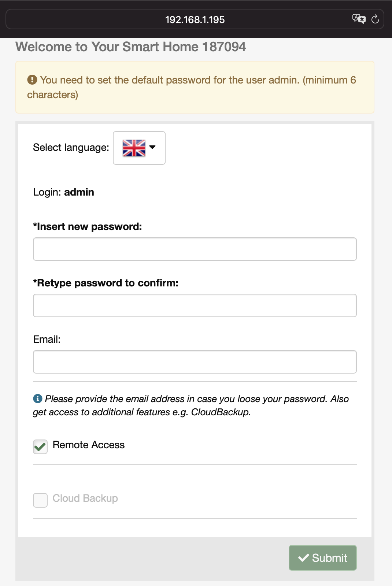Click the browser translate page icon
Image resolution: width=392 pixels, height=586 pixels.
pyautogui.click(x=359, y=19)
